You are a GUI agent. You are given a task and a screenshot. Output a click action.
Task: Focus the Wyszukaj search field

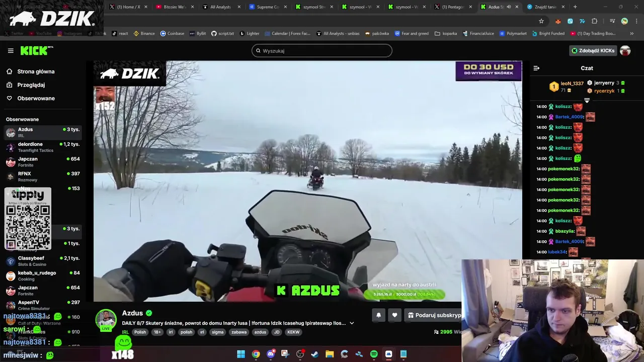coord(322,51)
